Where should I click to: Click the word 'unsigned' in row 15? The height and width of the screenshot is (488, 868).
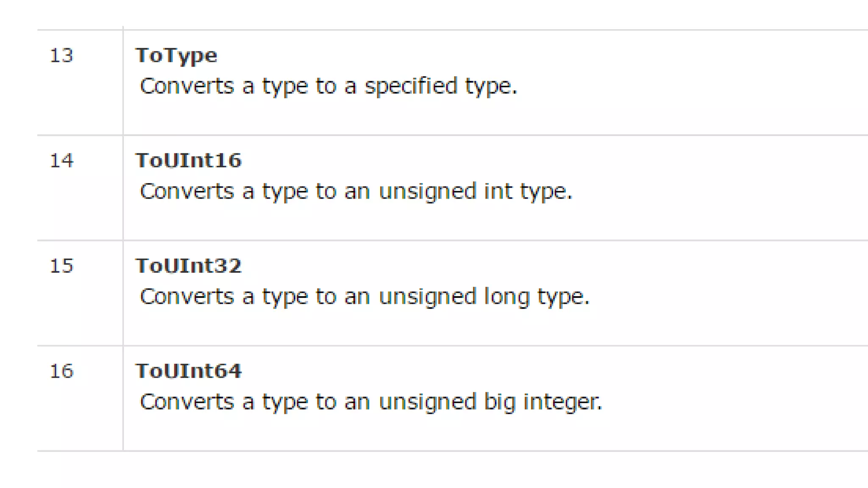point(428,297)
